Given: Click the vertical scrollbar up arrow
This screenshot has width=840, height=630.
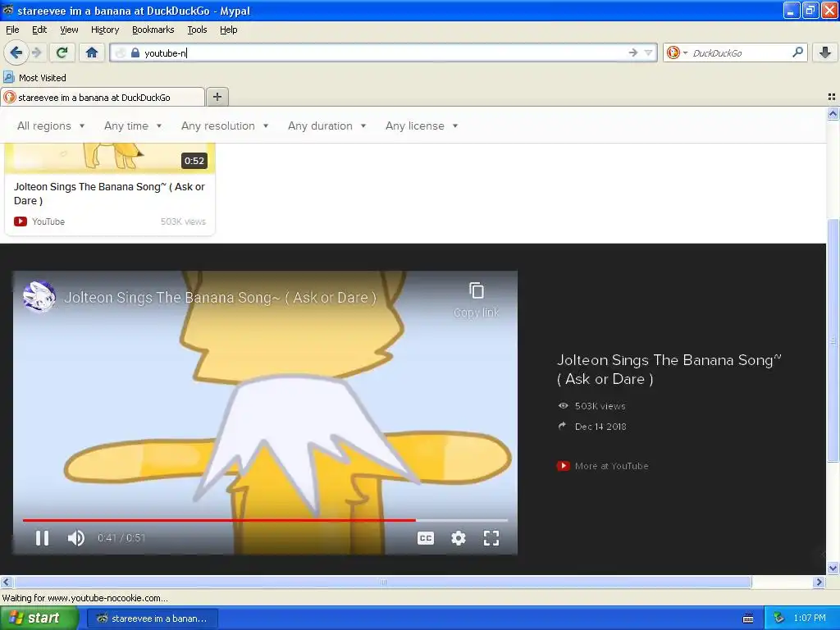Looking at the screenshot, I should tap(833, 113).
